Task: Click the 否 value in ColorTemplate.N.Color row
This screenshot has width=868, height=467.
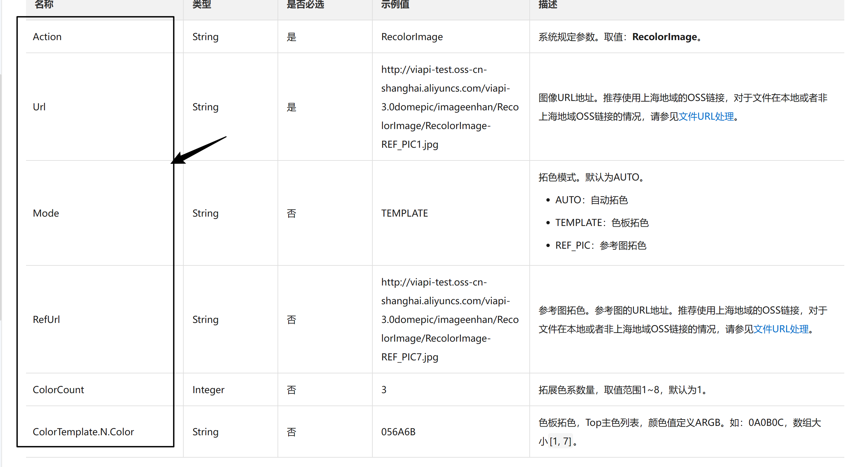Action: pyautogui.click(x=292, y=432)
